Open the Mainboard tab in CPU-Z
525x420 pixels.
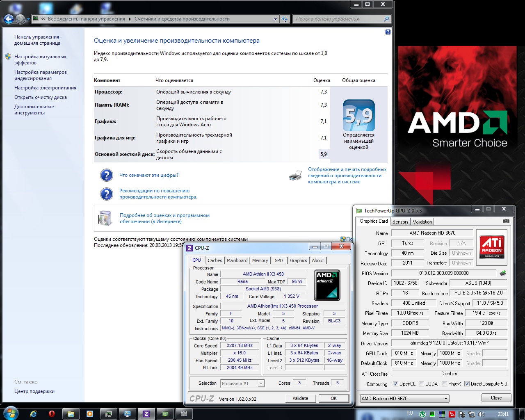(x=237, y=260)
